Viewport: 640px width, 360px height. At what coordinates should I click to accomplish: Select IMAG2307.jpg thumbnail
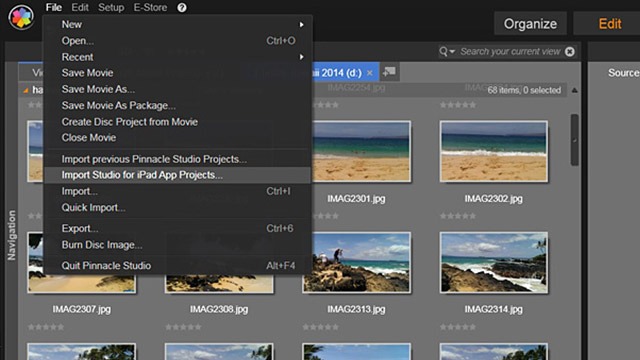pos(82,284)
